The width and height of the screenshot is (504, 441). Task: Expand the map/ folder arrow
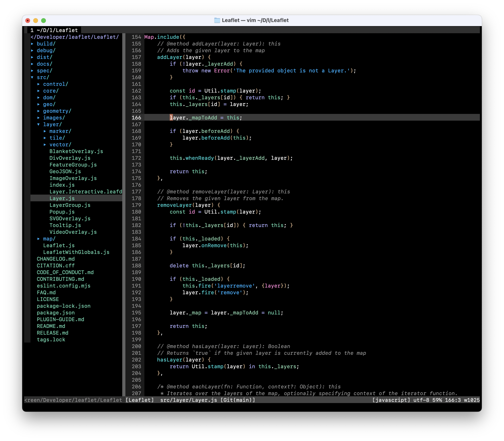[39, 239]
